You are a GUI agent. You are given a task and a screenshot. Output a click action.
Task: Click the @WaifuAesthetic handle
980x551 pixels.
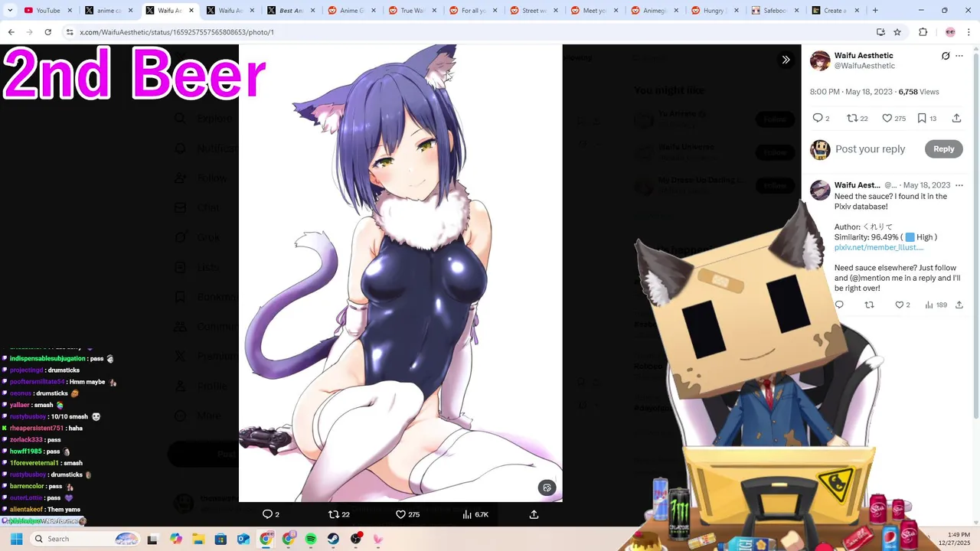point(864,67)
